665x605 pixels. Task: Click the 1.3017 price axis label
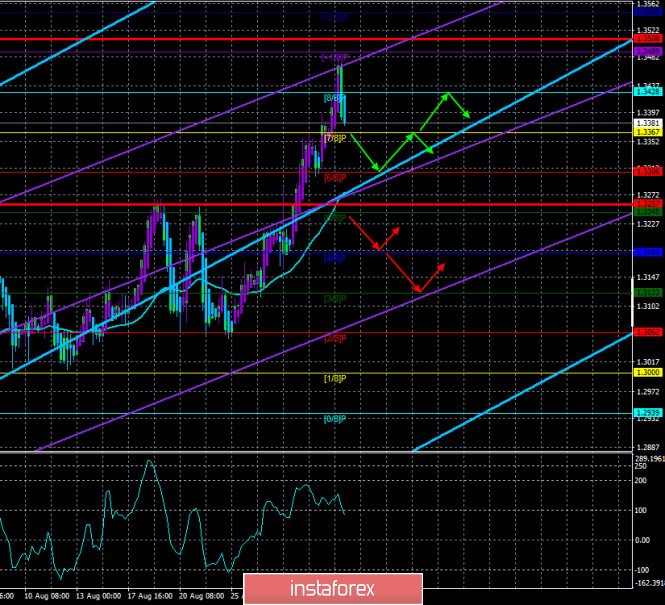648,362
